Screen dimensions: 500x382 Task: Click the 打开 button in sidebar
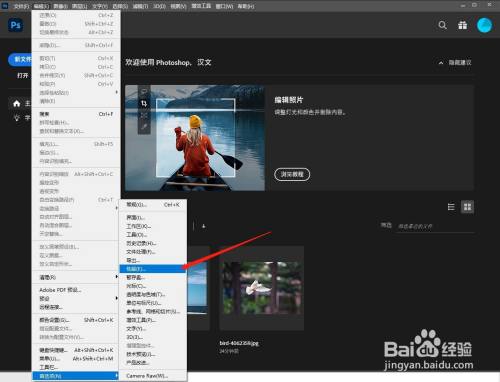pos(23,76)
